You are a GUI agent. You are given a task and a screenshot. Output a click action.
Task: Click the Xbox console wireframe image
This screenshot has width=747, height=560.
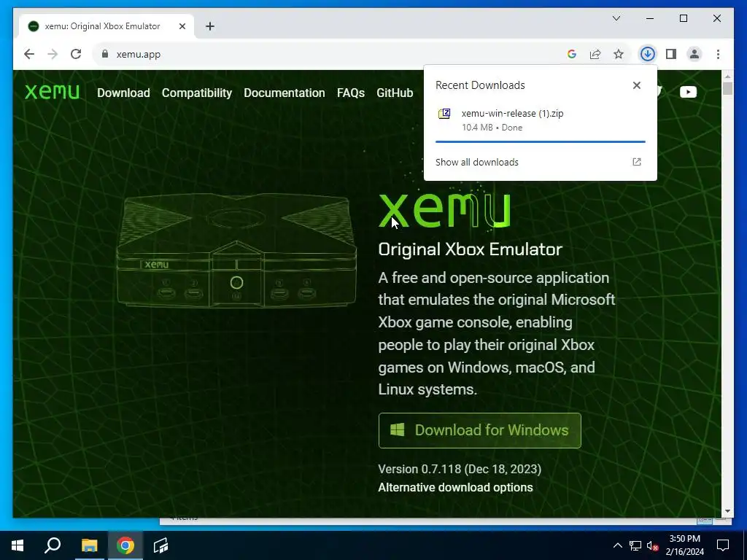tap(236, 250)
